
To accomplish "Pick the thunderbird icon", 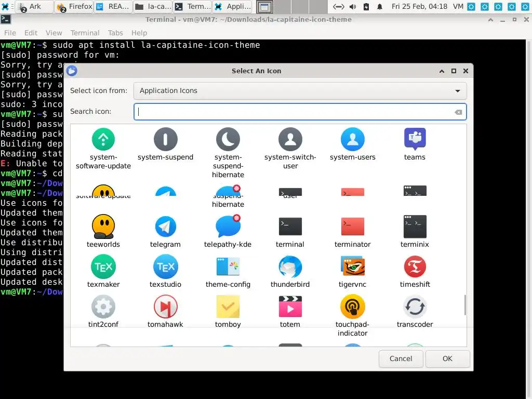I will pos(290,267).
